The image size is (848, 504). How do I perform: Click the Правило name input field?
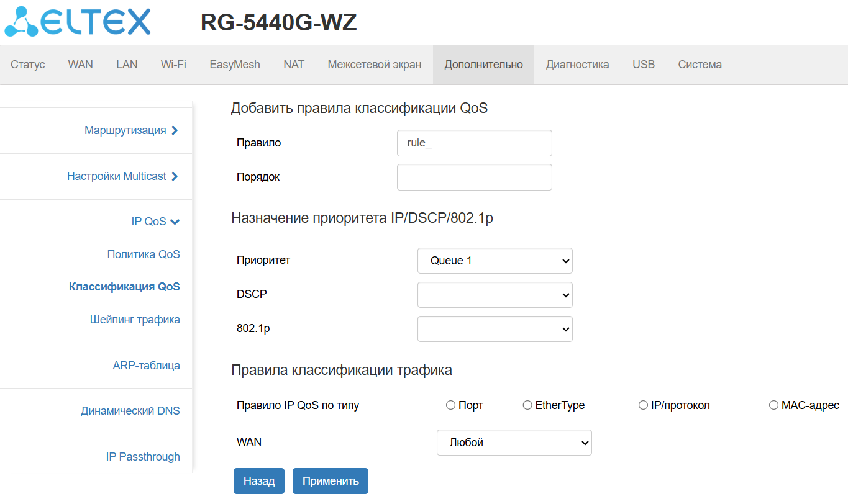click(474, 143)
